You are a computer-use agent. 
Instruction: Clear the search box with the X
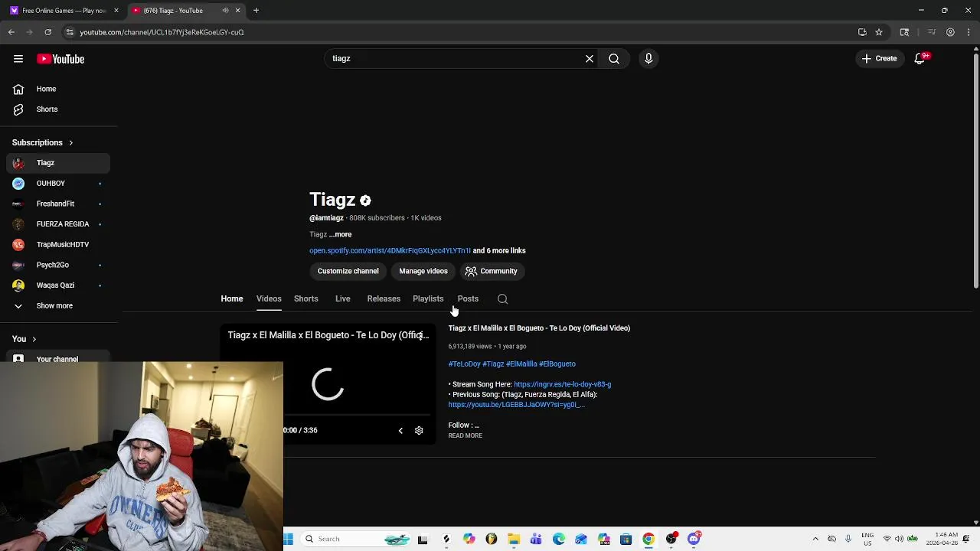click(590, 58)
